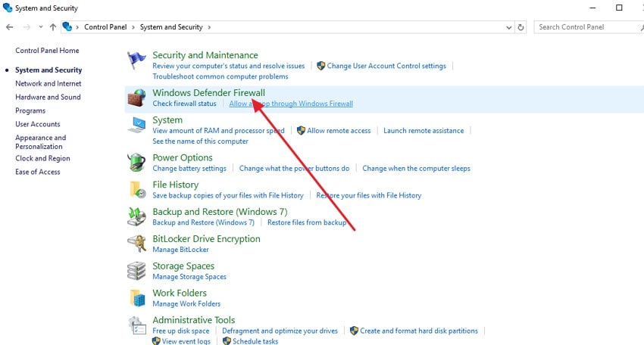Click Change when the computer sleeps
Image resolution: width=644 pixels, height=345 pixels.
coord(417,169)
